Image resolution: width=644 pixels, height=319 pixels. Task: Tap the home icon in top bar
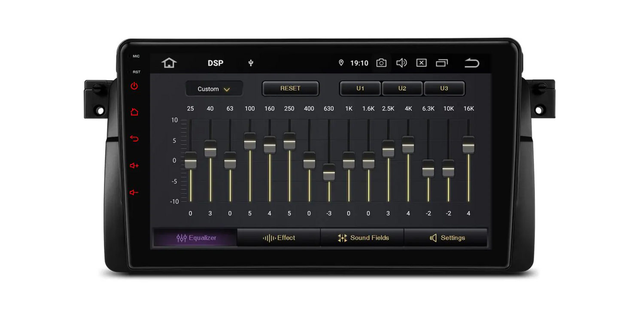169,63
